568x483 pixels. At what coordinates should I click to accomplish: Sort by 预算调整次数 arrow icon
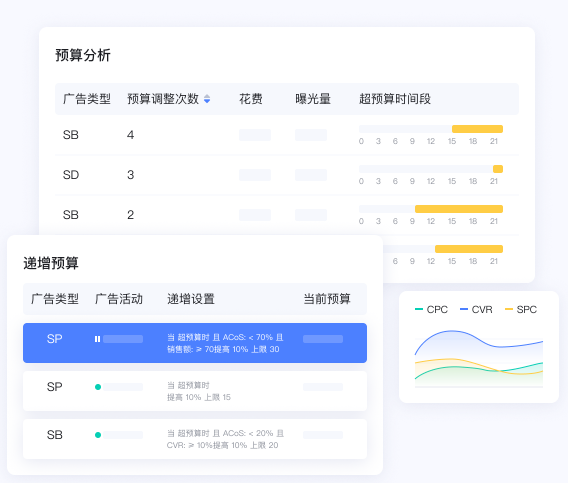207,99
